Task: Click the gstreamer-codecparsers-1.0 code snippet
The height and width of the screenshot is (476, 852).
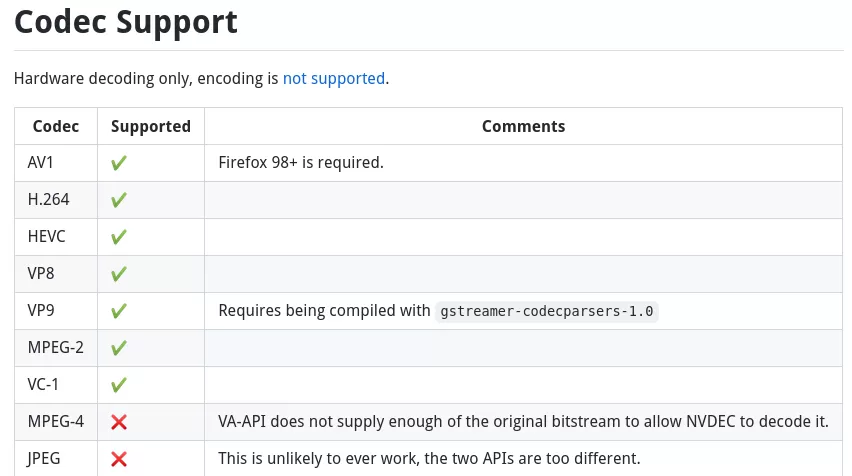Action: tap(547, 311)
